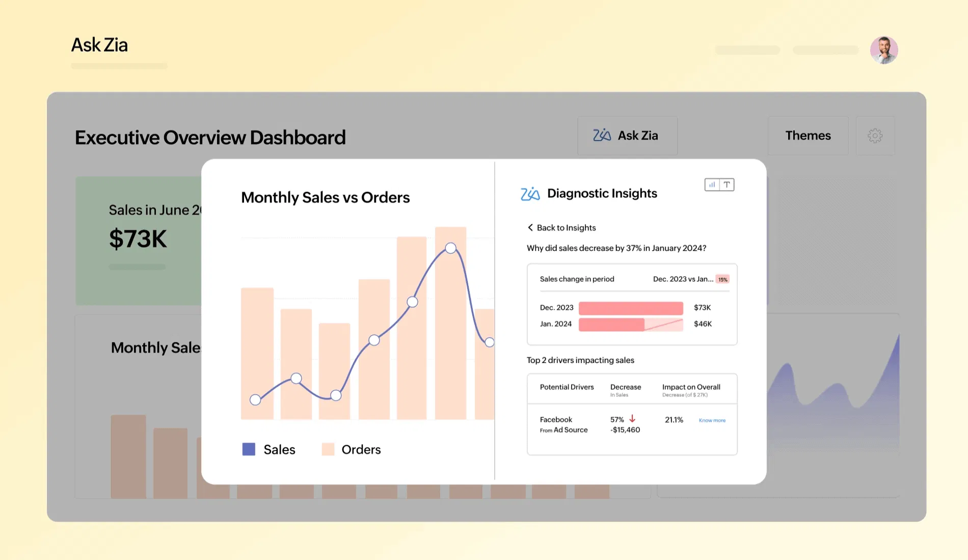Open the user profile avatar
Screen dimensions: 968x560
tap(883, 50)
